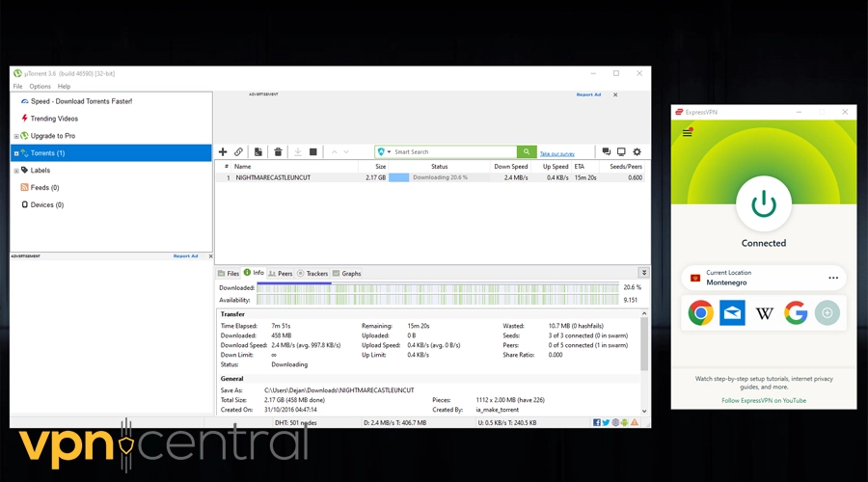This screenshot has height=482, width=868.
Task: Open uTorrent preferences gear icon
Action: (x=637, y=151)
